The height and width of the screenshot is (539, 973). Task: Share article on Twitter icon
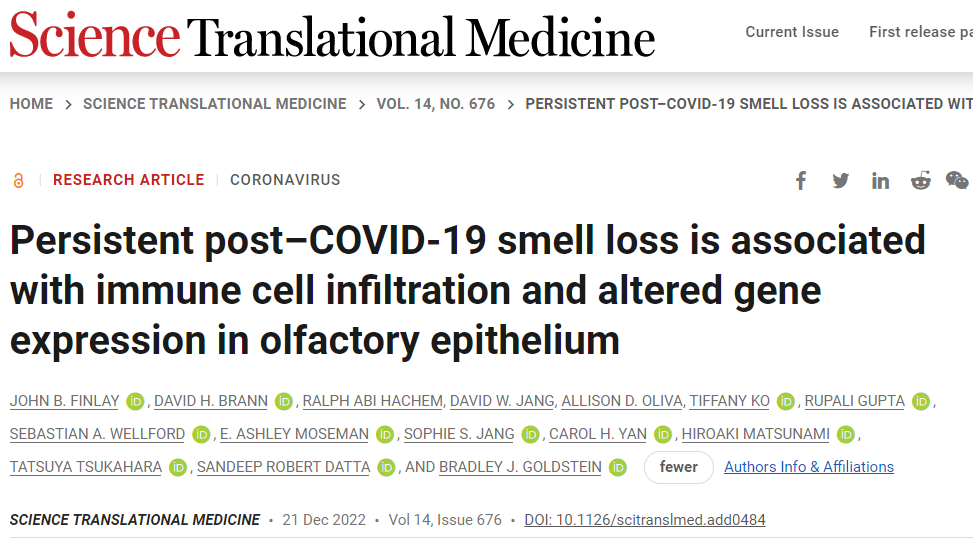tap(841, 180)
